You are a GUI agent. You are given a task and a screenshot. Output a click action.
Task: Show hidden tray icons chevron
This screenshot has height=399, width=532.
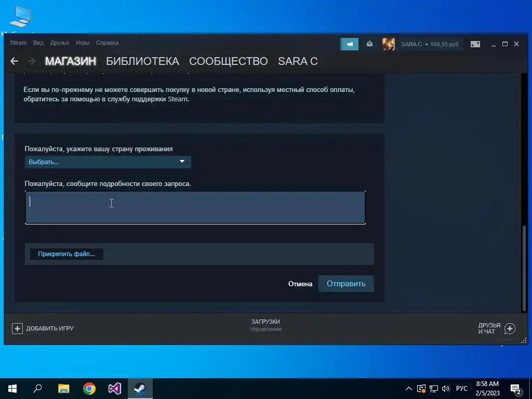coord(409,389)
